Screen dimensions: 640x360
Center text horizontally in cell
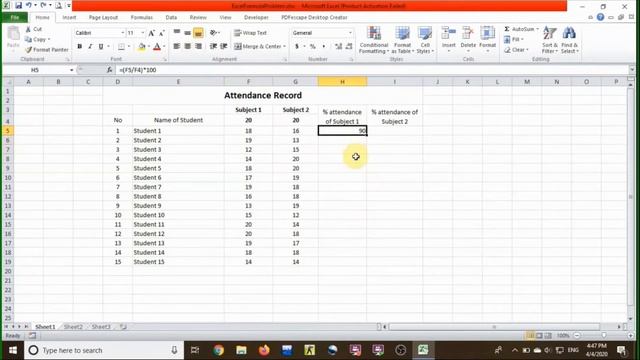[x=187, y=47]
